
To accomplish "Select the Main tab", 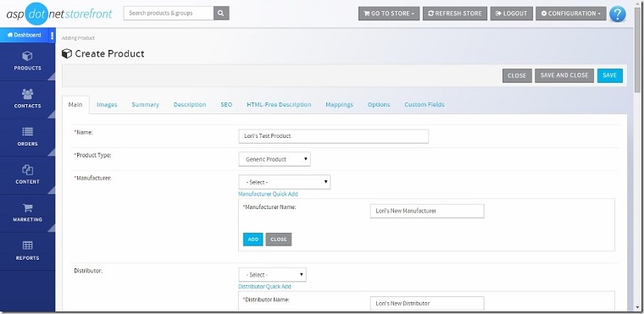I will pos(75,105).
